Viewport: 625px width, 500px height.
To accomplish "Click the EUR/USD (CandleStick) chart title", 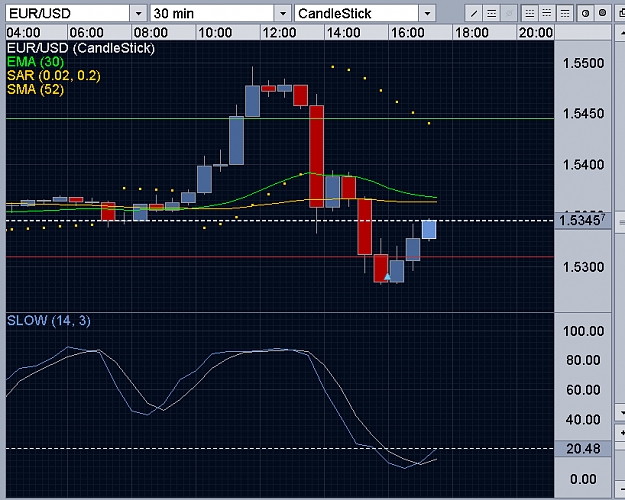I will pyautogui.click(x=81, y=48).
